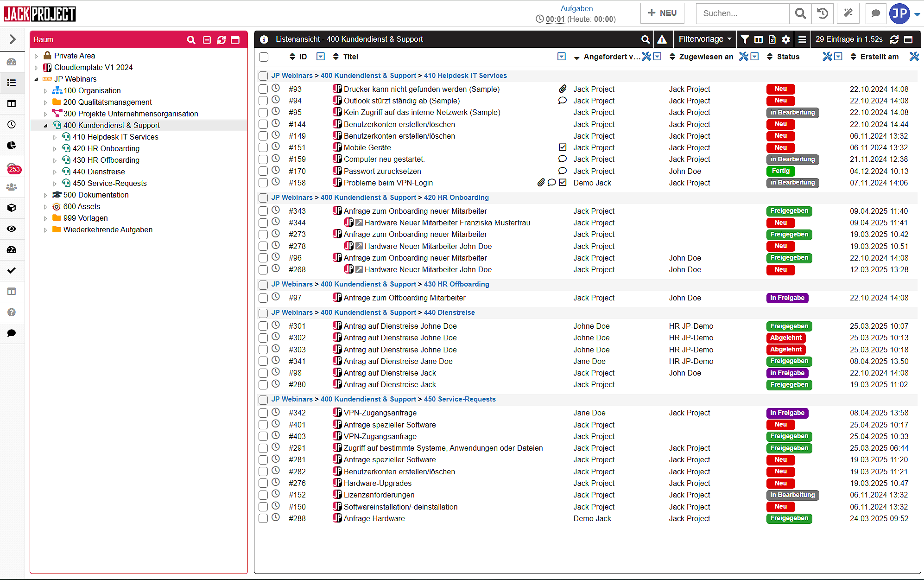Image resolution: width=924 pixels, height=580 pixels.
Task: Click the NEU button
Action: (x=662, y=13)
